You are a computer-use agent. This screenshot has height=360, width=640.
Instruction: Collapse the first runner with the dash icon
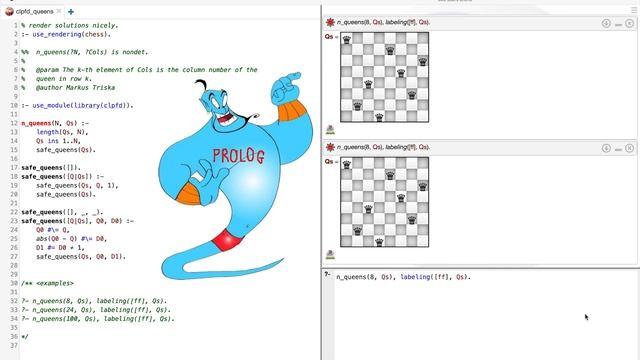click(x=618, y=24)
